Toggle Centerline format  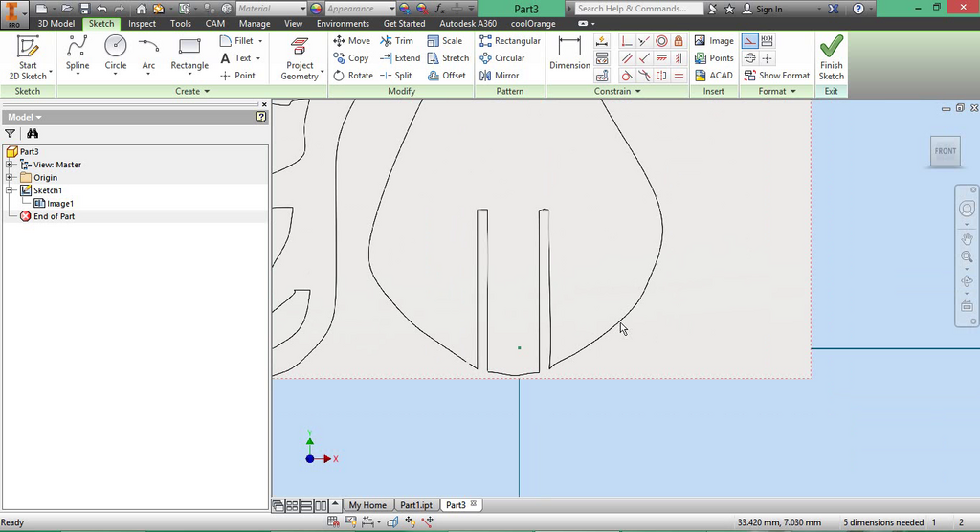(x=749, y=58)
